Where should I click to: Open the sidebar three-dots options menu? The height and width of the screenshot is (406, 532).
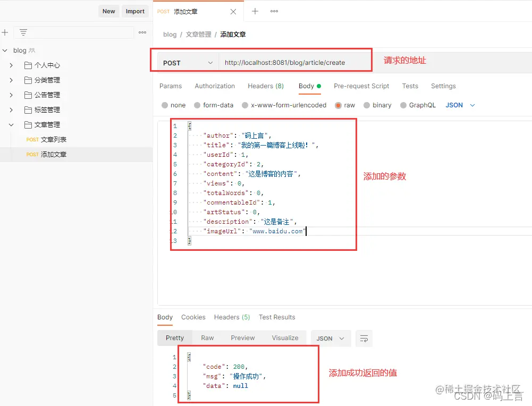click(x=142, y=32)
